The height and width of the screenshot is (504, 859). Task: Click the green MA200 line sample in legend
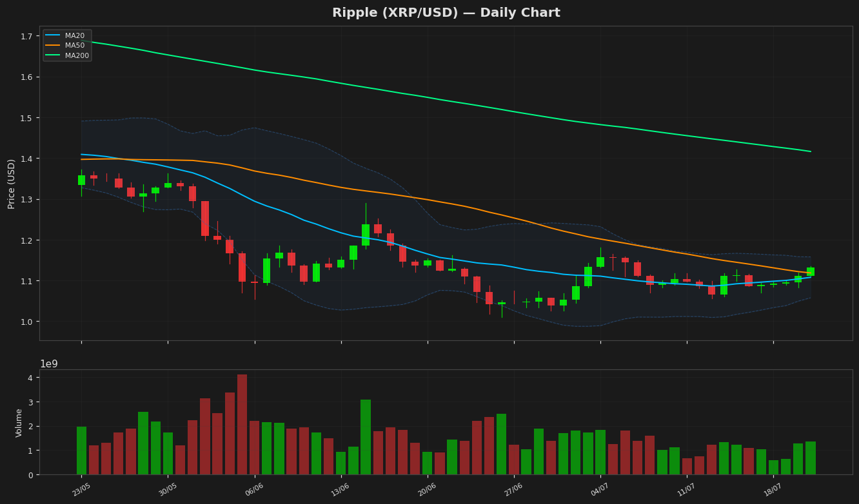(54, 55)
